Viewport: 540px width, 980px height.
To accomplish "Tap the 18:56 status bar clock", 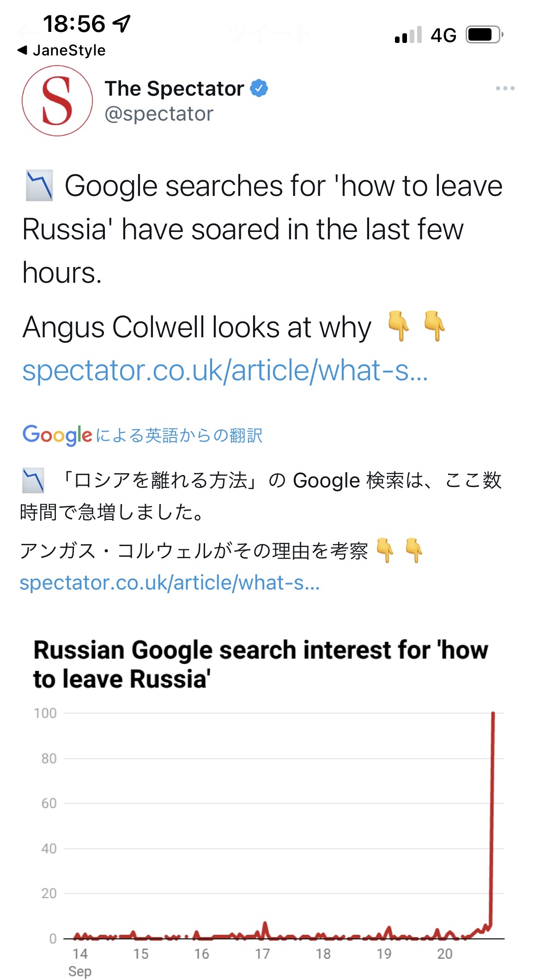I will [74, 24].
